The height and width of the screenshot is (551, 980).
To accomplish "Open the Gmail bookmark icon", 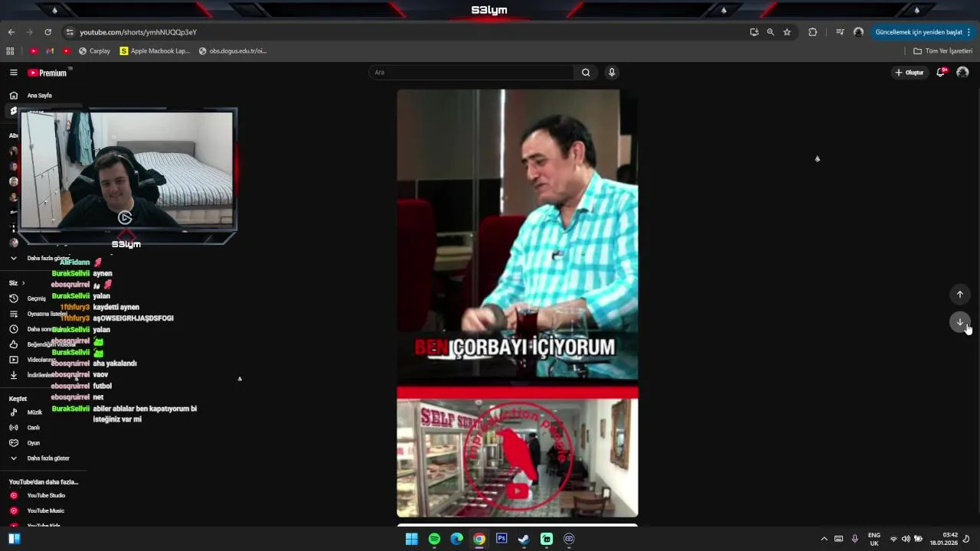I will pyautogui.click(x=50, y=51).
